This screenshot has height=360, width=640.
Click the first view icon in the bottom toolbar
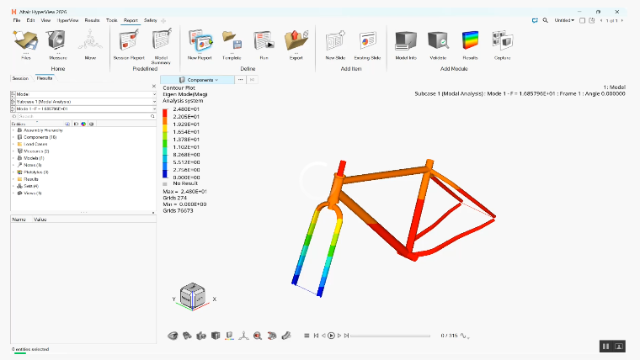coord(173,336)
